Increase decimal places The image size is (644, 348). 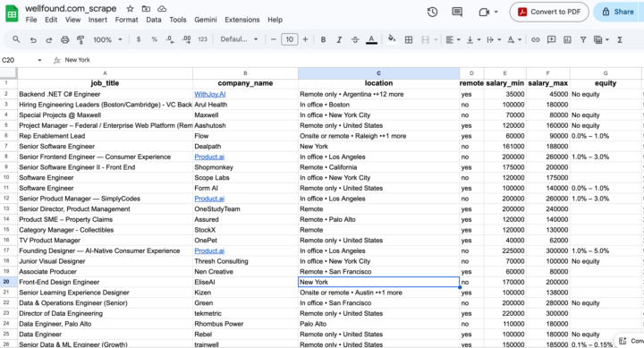pos(186,39)
